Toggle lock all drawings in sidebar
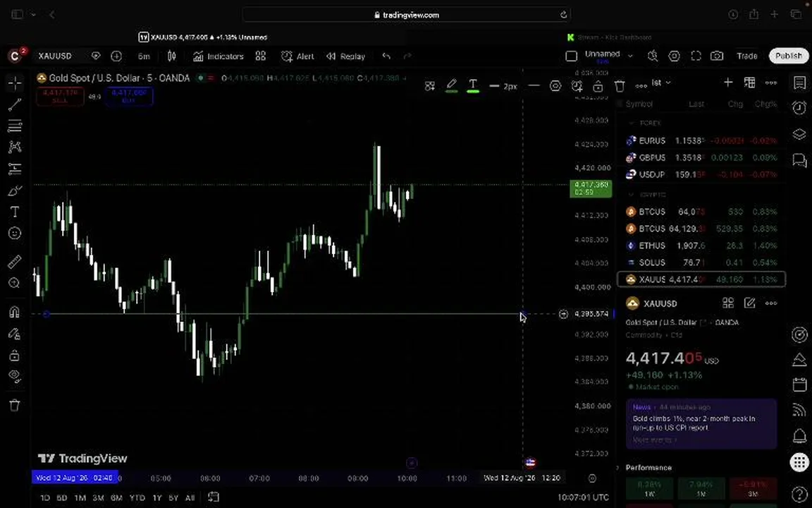This screenshot has height=508, width=812. pyautogui.click(x=15, y=355)
